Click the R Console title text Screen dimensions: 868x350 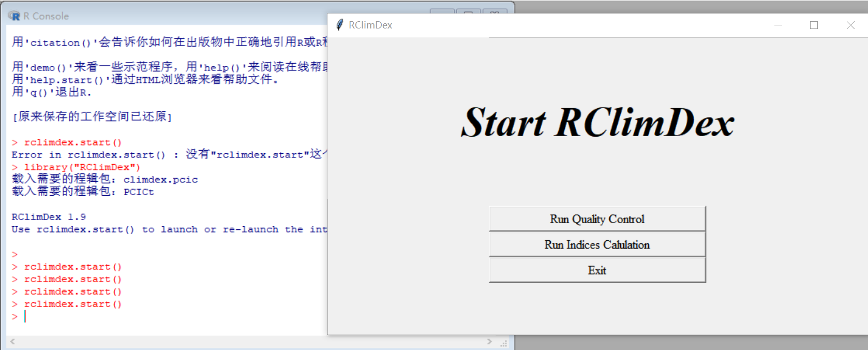(46, 16)
